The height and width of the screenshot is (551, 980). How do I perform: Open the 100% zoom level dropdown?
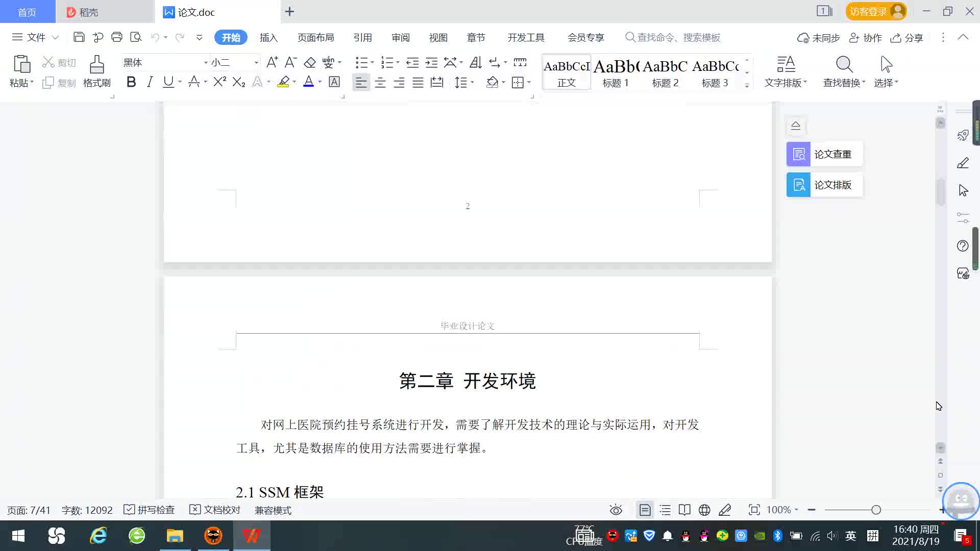click(x=782, y=510)
